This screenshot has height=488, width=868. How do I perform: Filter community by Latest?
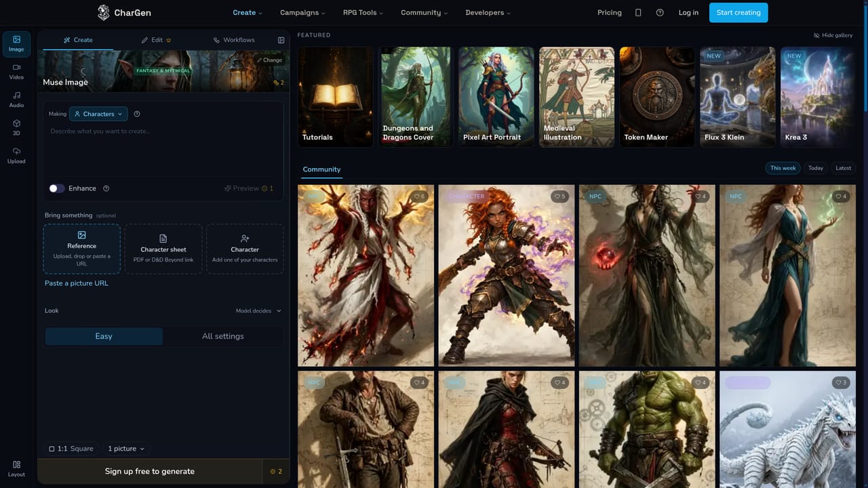[844, 168]
